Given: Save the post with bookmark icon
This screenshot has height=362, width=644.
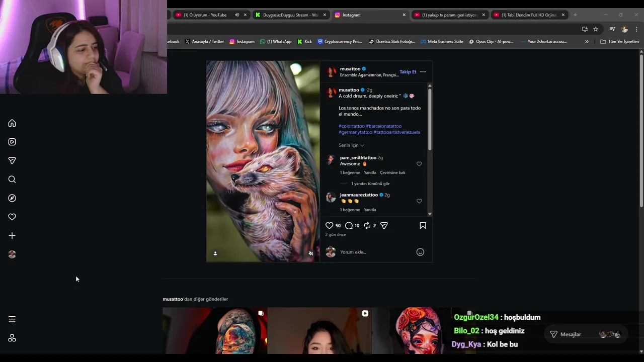Looking at the screenshot, I should pyautogui.click(x=423, y=226).
